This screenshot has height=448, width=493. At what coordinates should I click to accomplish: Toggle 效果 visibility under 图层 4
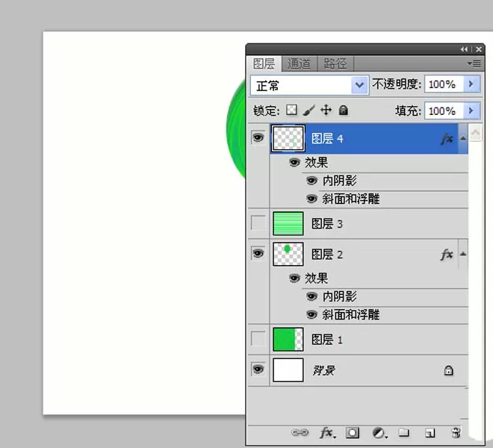pyautogui.click(x=294, y=162)
